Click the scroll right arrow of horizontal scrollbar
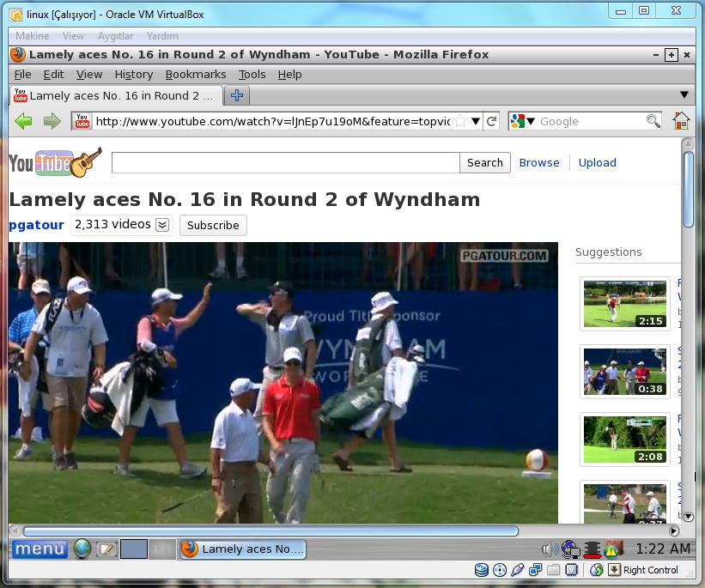 point(673,530)
